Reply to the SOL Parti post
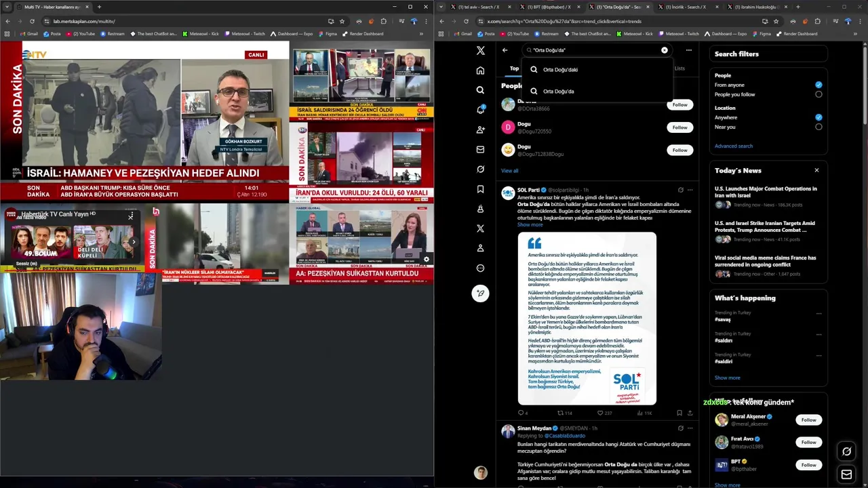This screenshot has width=868, height=488. tap(522, 413)
